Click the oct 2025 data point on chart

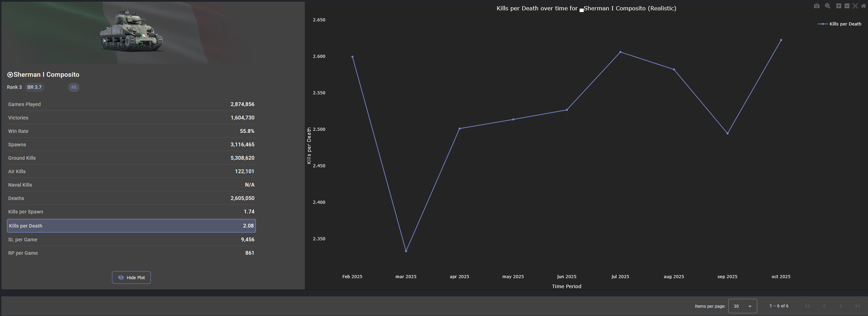click(781, 40)
